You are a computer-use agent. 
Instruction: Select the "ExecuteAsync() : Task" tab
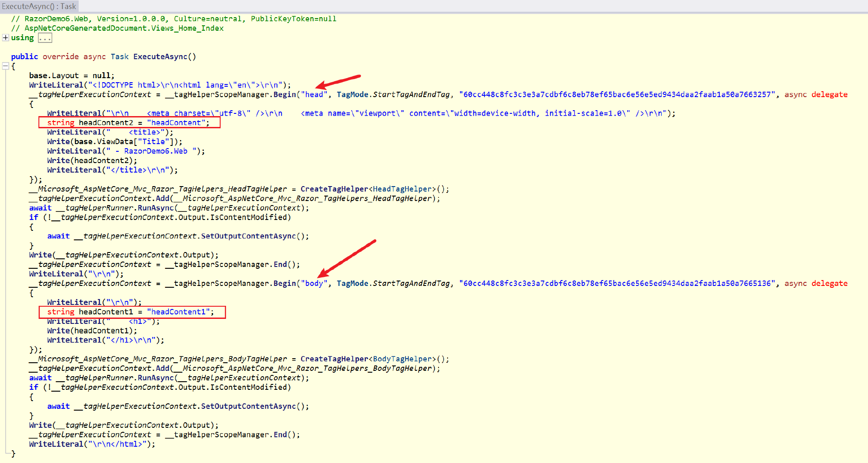pyautogui.click(x=39, y=6)
